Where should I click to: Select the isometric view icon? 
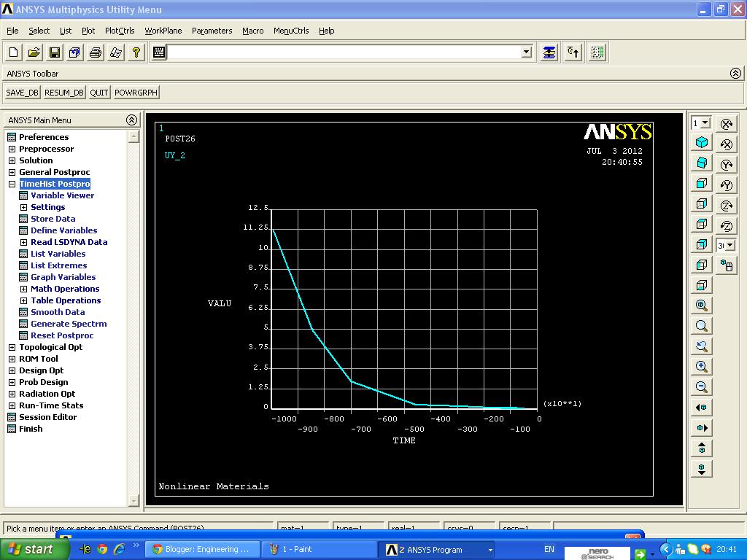point(701,144)
